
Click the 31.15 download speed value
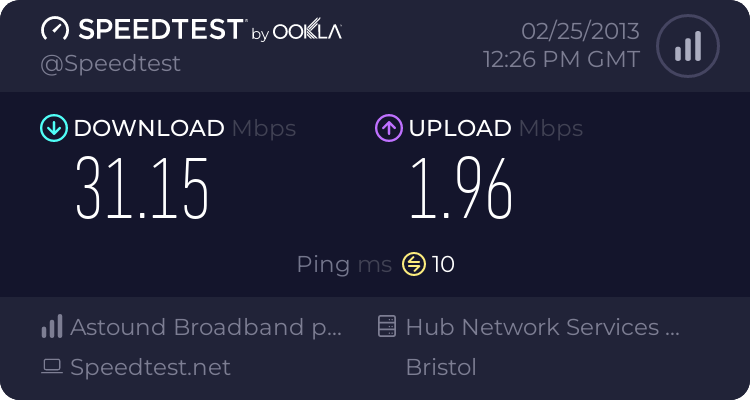(143, 188)
